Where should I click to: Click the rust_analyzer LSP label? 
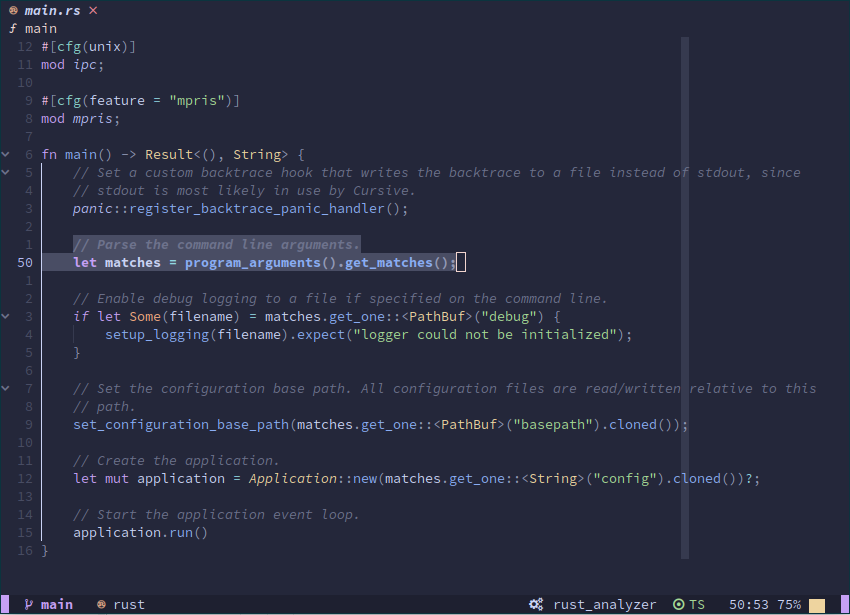coord(604,604)
